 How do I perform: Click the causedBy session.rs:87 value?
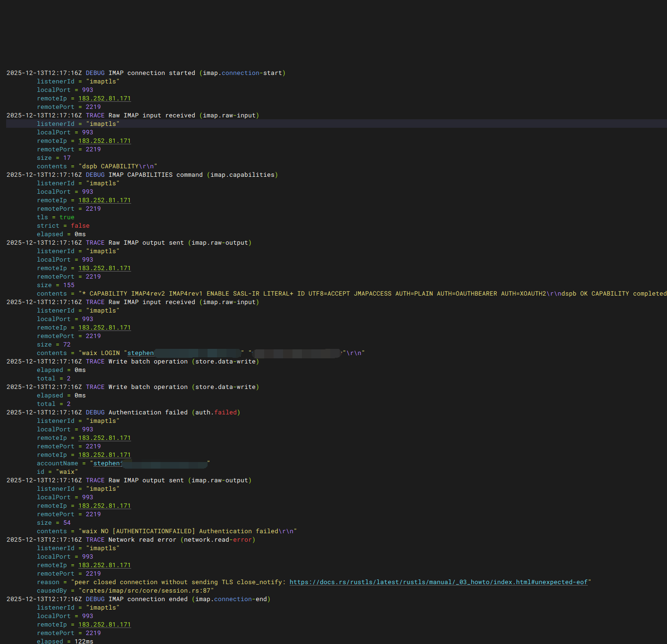(x=147, y=590)
